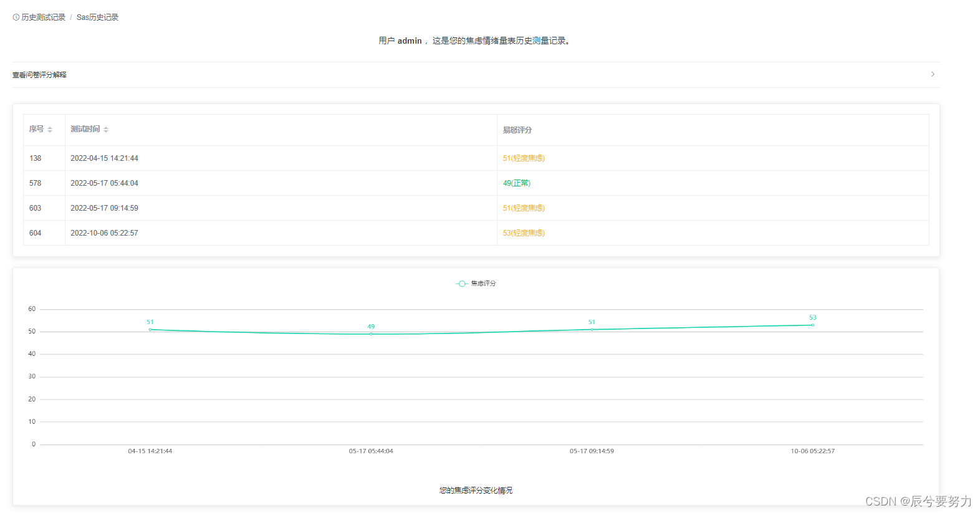980x513 pixels.
Task: Click the 49(正常) score cell
Action: pyautogui.click(x=517, y=183)
